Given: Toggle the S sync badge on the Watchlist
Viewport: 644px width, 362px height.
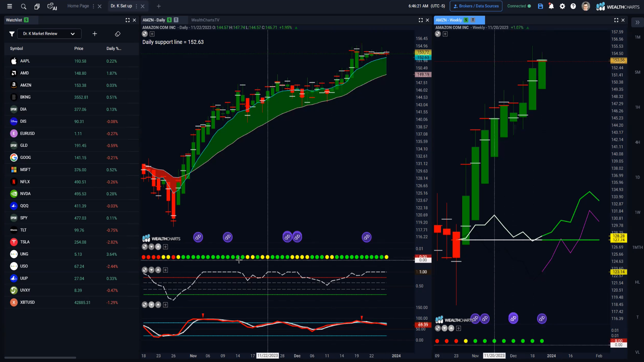Looking at the screenshot, I should click(26, 20).
